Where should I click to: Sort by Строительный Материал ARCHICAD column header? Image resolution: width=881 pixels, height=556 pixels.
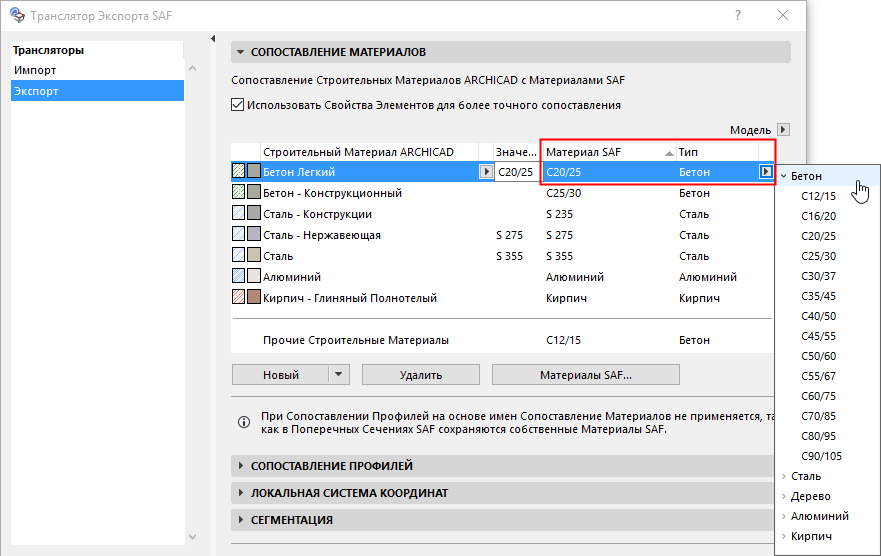(x=369, y=152)
